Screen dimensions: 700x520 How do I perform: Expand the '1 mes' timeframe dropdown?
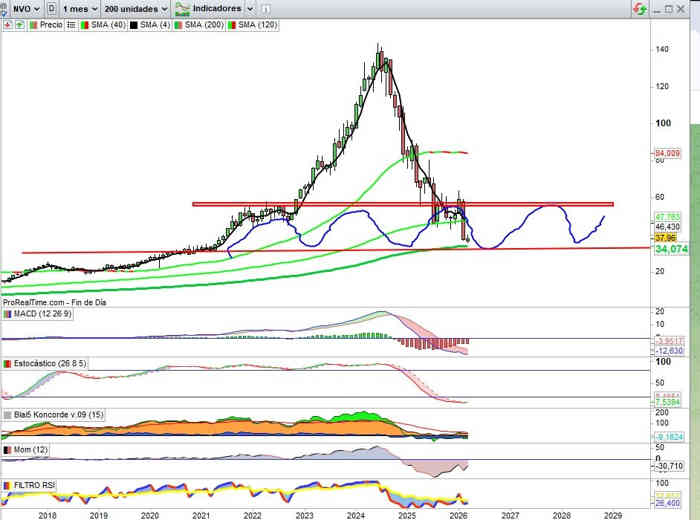pos(79,8)
